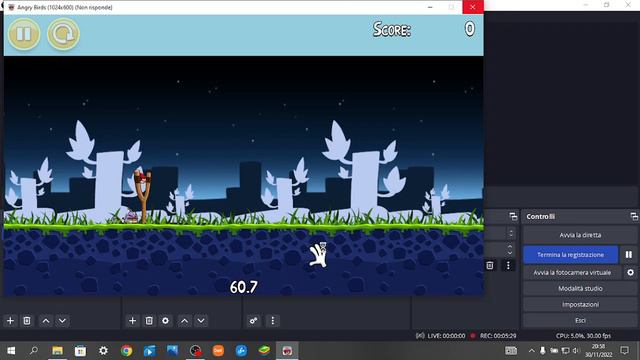Remove the selected scene in OBS
Viewport: 640px width, 360px height.
tap(27, 321)
